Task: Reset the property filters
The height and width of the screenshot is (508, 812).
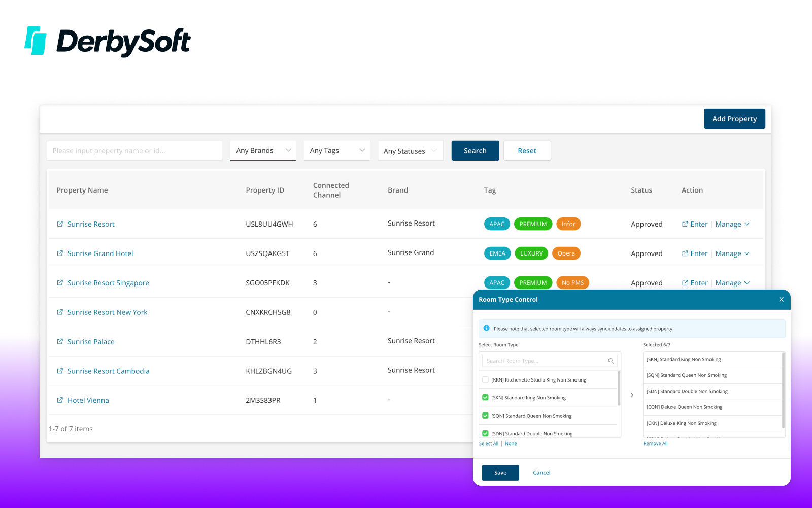Action: coord(527,151)
